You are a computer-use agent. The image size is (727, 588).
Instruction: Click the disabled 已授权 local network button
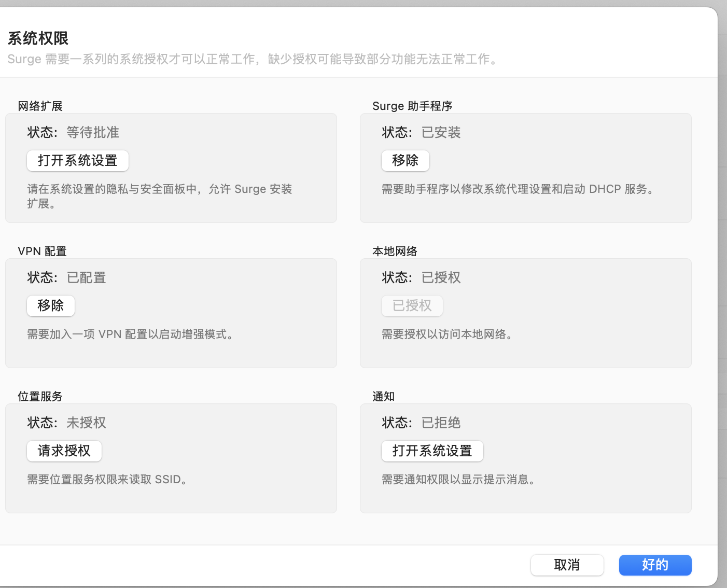(x=412, y=306)
